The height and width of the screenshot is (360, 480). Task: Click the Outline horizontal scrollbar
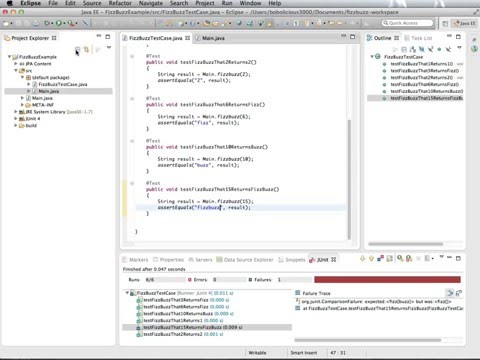point(405,244)
